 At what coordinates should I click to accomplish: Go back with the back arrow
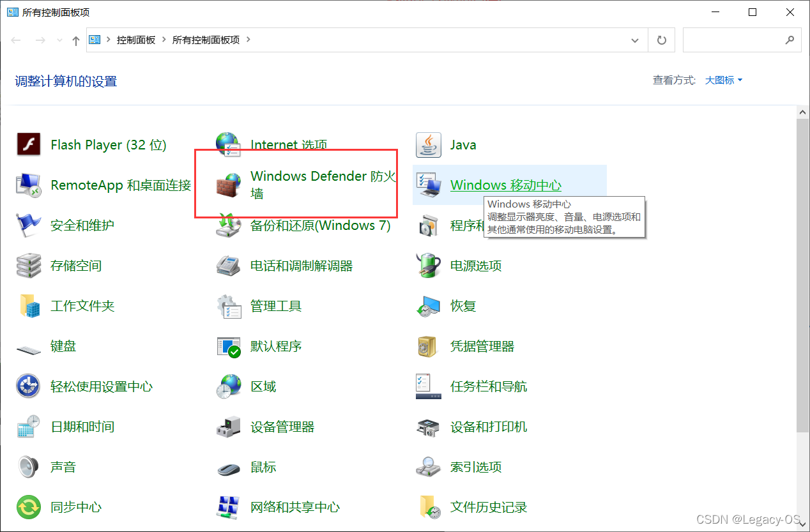16,40
